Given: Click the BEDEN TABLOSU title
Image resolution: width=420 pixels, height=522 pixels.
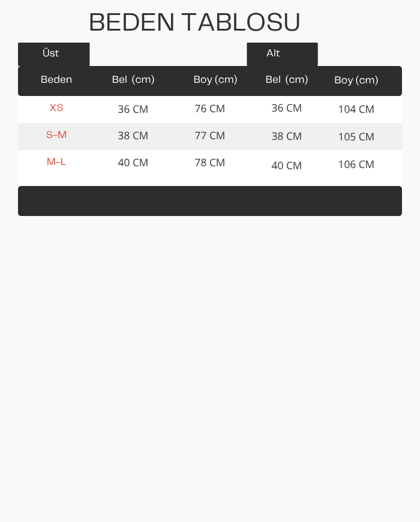Looking at the screenshot, I should [x=194, y=22].
